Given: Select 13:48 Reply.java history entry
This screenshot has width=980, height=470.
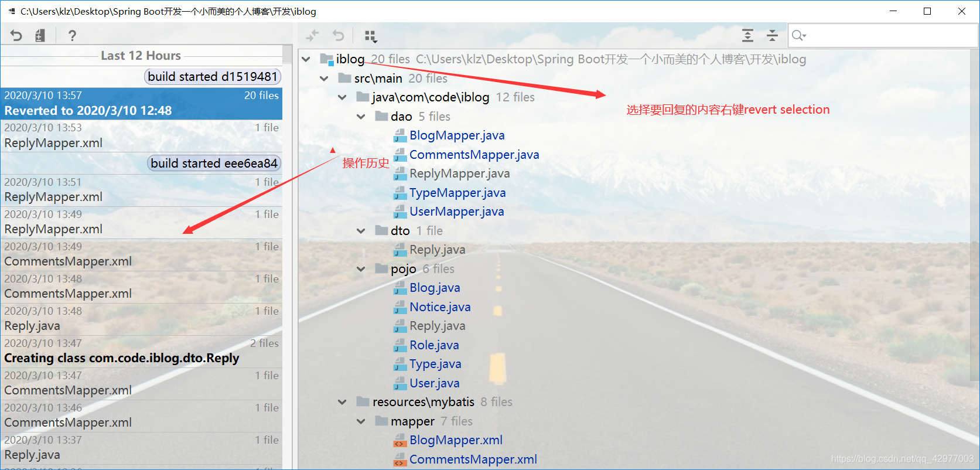Looking at the screenshot, I should point(141,319).
